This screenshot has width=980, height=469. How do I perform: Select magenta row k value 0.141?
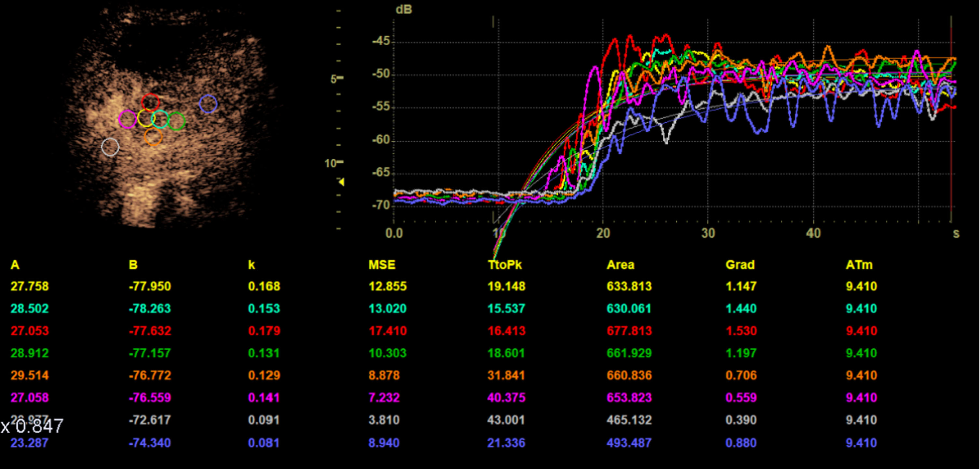264,397
